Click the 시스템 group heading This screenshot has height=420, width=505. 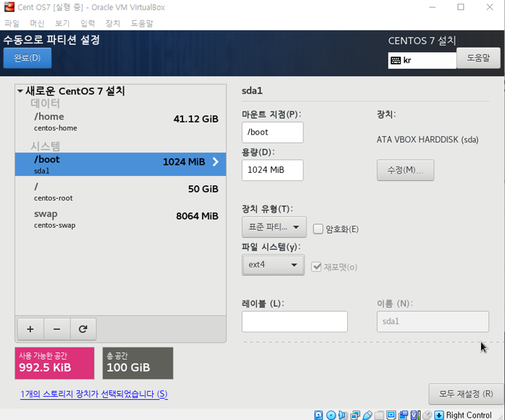tap(45, 146)
